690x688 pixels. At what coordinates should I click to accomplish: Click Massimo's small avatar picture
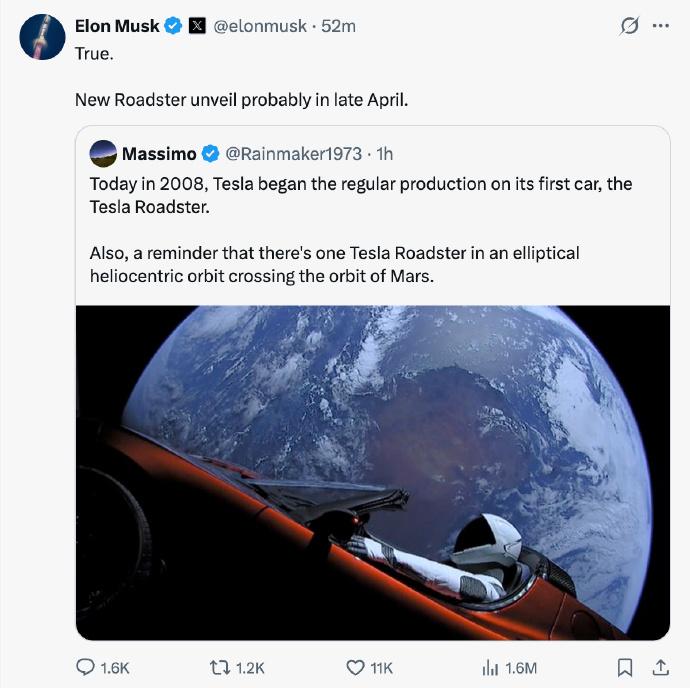point(102,153)
